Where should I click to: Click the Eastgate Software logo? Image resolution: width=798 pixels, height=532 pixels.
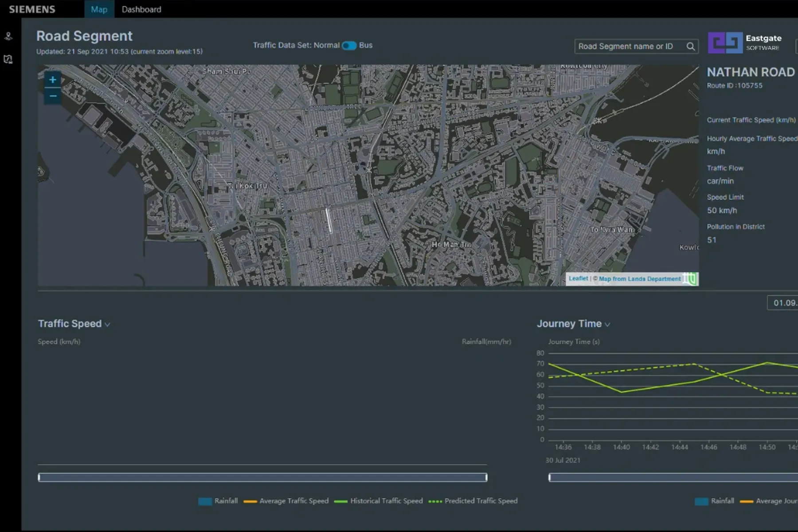point(725,42)
